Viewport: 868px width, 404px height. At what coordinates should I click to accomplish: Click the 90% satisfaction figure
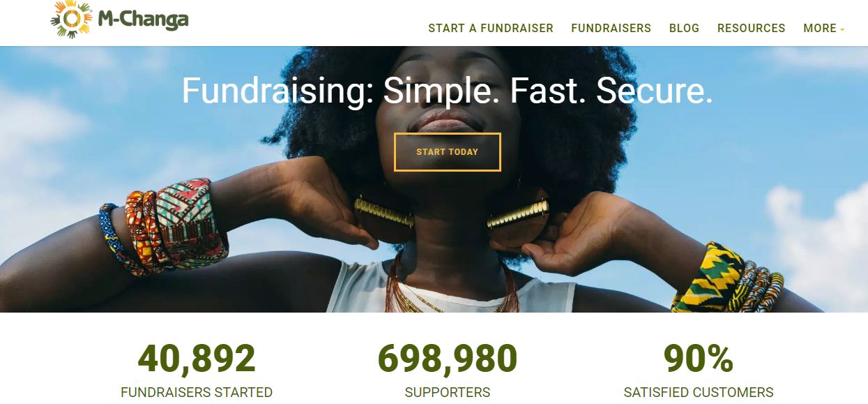click(699, 359)
